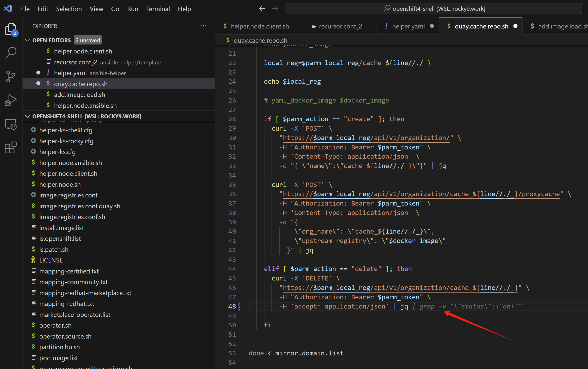Viewport: 588px width, 369px height.
Task: Open the Search view icon
Action: tap(11, 52)
